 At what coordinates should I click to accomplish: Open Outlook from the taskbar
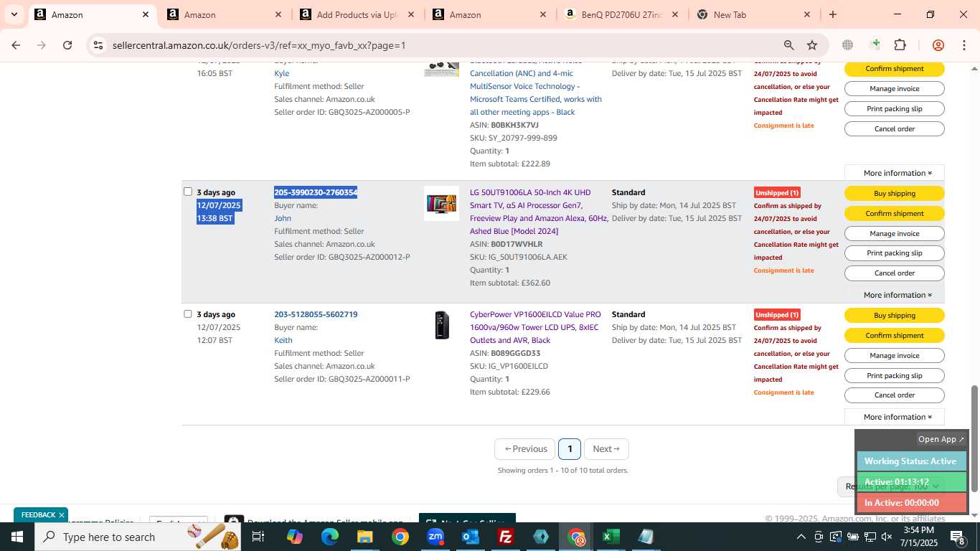click(471, 537)
